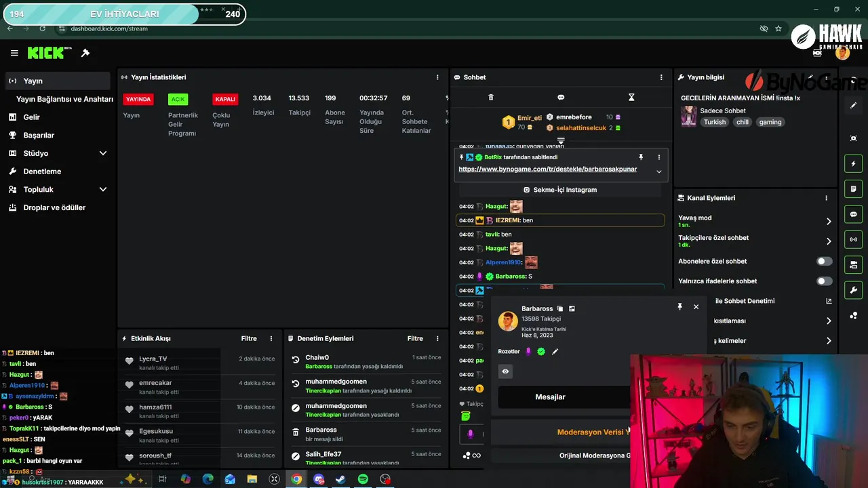Open Etkinlik Akışı three-dot menu
The height and width of the screenshot is (488, 868).
(271, 338)
